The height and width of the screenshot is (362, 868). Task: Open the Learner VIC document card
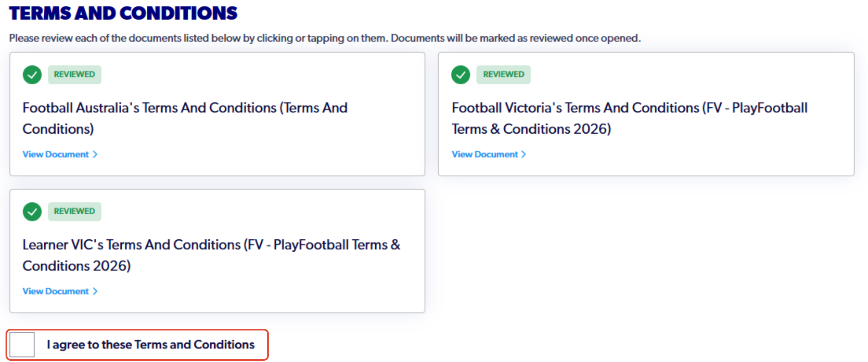tap(217, 251)
